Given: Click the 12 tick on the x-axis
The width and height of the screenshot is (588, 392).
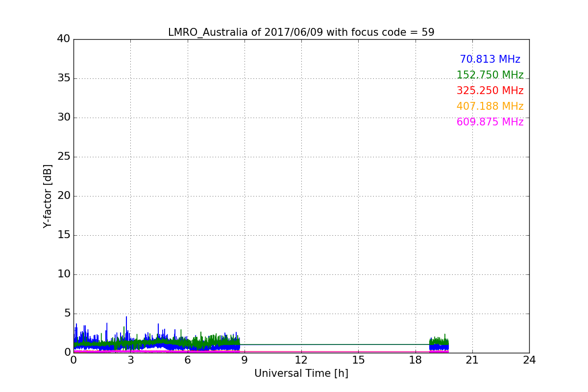Looking at the screenshot, I should point(301,360).
